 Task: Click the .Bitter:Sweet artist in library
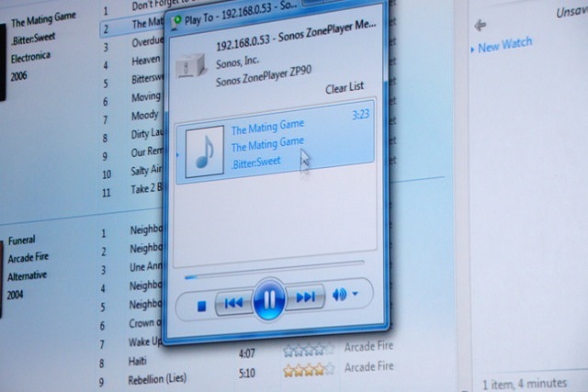pos(33,39)
